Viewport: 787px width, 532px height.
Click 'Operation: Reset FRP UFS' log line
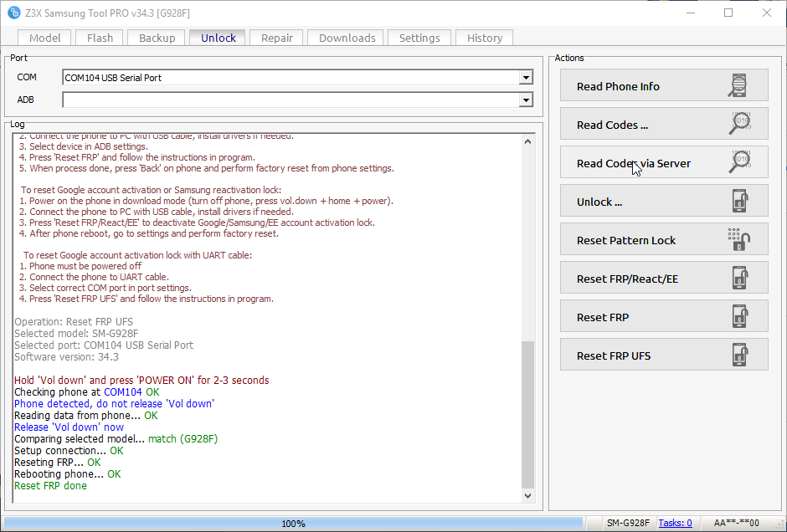[x=74, y=322]
